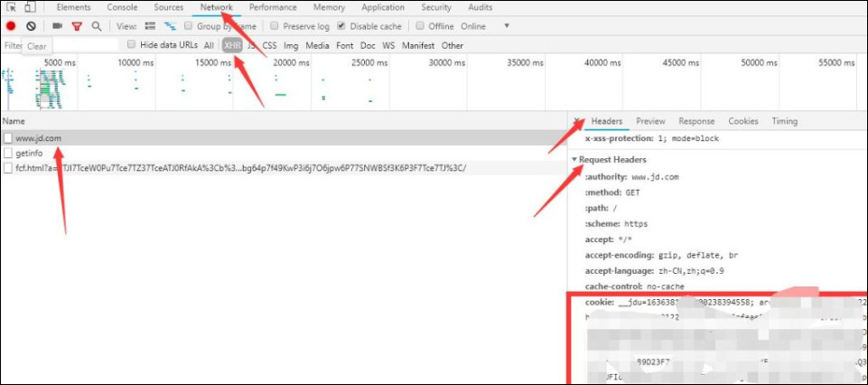Screen dimensions: 868x385
Task: Clear the network log
Action: point(31,26)
